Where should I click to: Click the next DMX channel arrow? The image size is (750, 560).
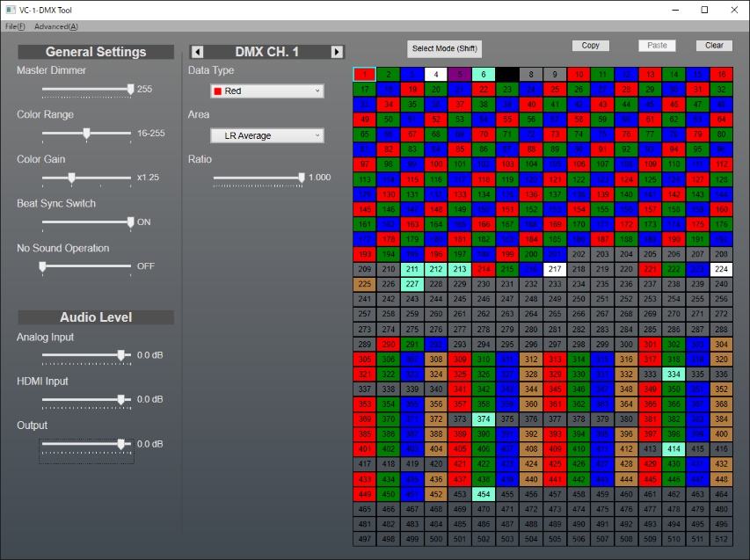point(337,53)
